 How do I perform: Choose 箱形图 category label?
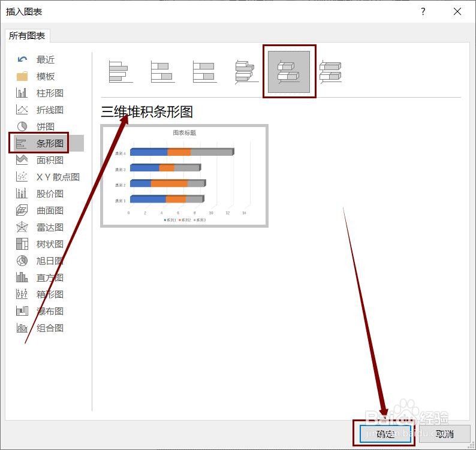[50, 294]
